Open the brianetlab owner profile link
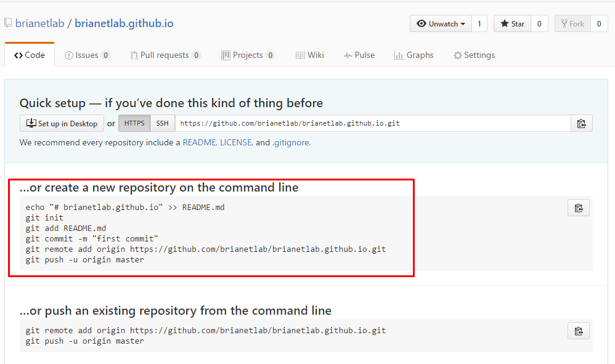This screenshot has height=364, width=615. [x=39, y=23]
